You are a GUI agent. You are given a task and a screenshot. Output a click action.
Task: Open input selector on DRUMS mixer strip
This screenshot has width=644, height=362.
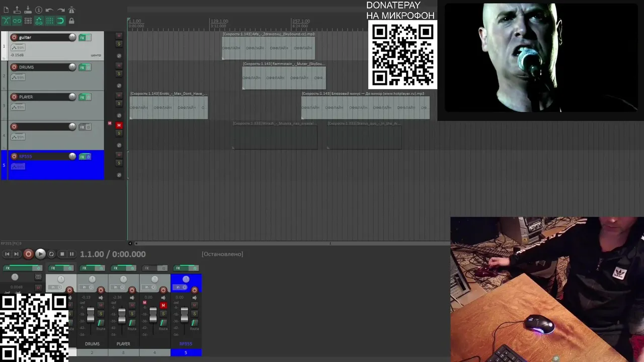pyautogui.click(x=87, y=288)
